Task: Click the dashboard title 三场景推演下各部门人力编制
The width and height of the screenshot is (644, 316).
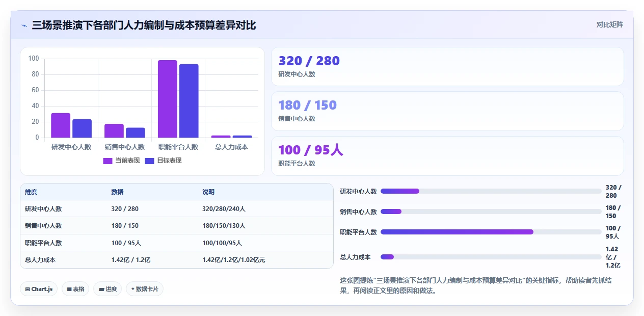Action: [144, 25]
